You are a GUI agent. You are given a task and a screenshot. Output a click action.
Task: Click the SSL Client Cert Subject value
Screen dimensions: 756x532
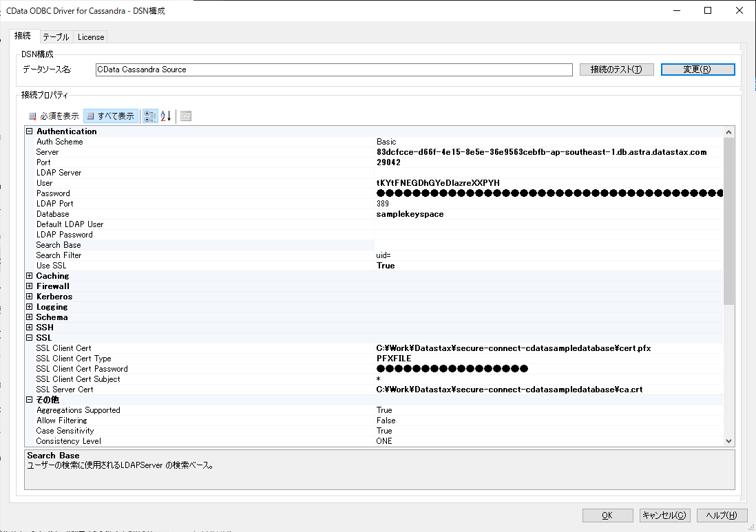pos(379,379)
